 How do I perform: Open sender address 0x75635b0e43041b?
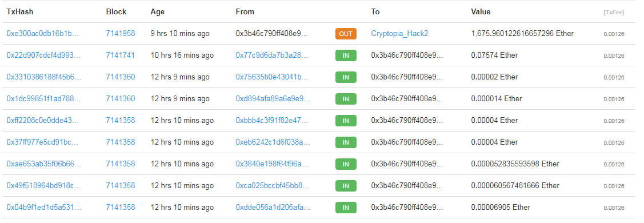273,77
